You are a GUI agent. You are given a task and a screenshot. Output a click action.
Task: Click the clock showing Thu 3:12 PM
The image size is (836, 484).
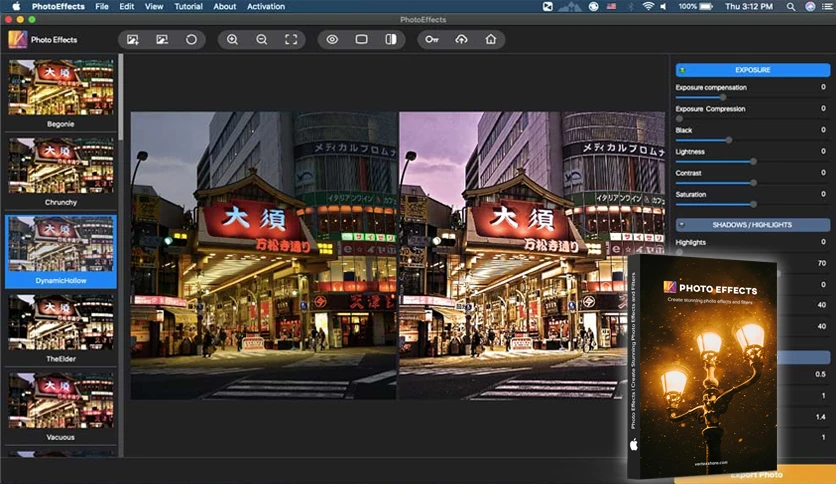[749, 6]
